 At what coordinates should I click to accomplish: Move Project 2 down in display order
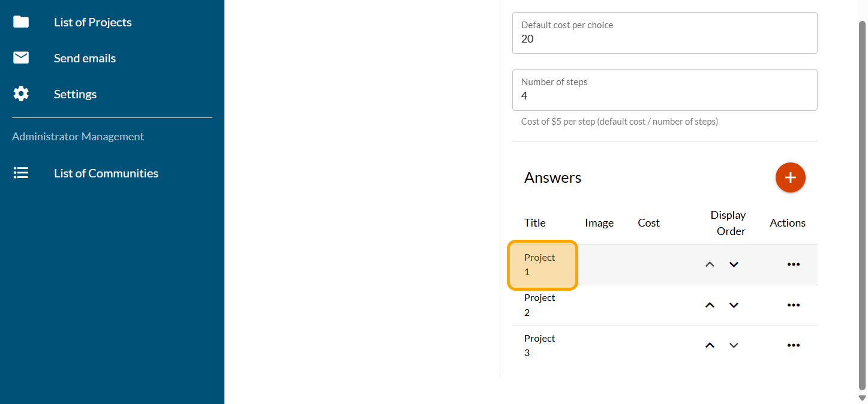click(x=734, y=305)
